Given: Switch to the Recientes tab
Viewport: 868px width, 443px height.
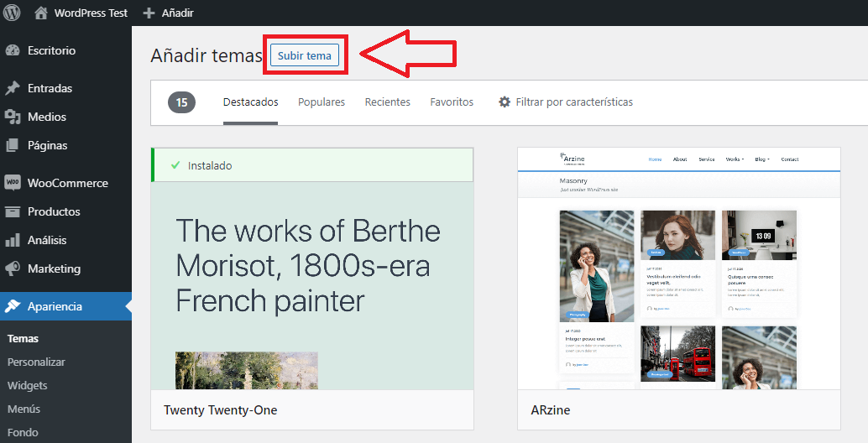Looking at the screenshot, I should point(388,102).
